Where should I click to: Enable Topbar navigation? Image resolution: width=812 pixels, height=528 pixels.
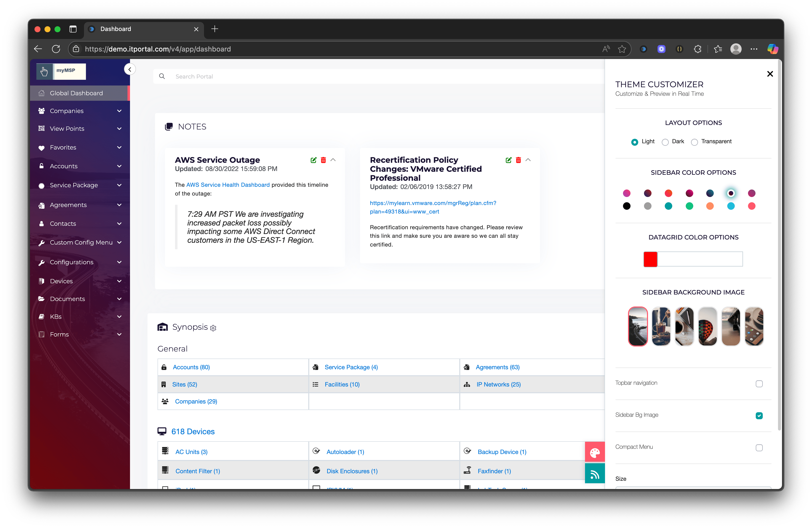(x=759, y=384)
